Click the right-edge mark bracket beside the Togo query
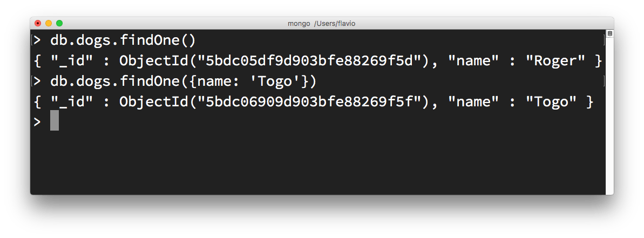The width and height of the screenshot is (644, 238). point(603,81)
